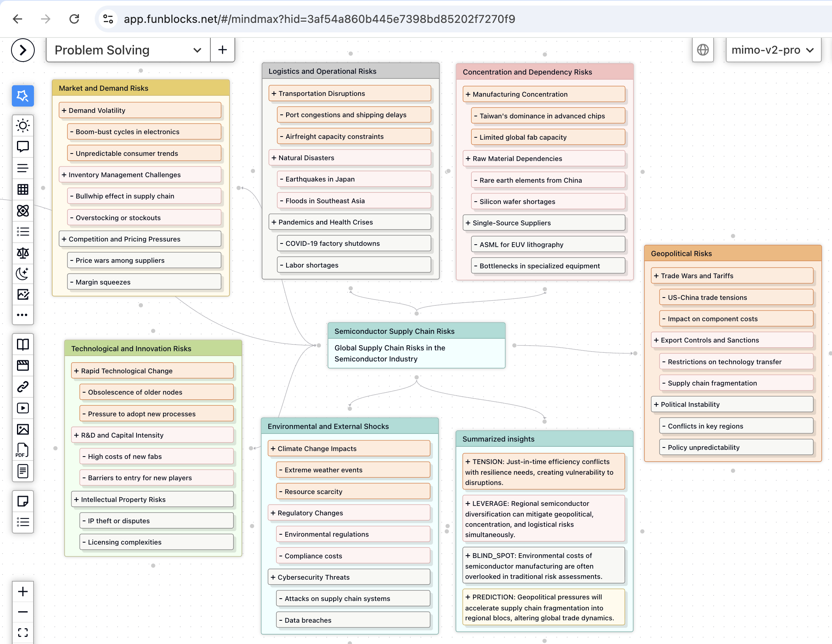Click the zoom in plus button
This screenshot has width=832, height=644.
coord(23,592)
